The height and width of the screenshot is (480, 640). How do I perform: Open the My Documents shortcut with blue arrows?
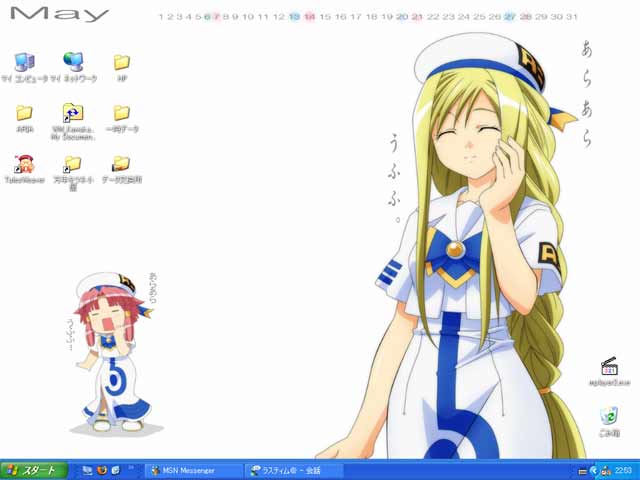point(73,113)
